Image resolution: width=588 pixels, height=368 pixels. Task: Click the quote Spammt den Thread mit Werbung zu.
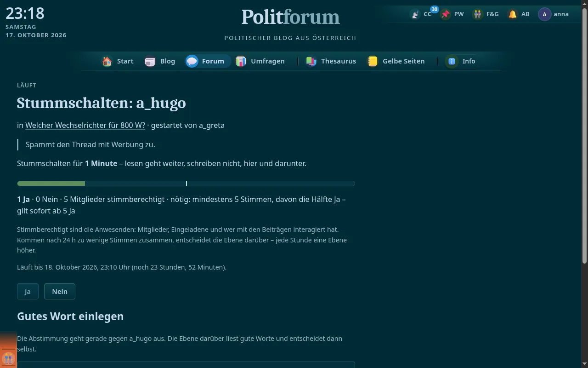tap(90, 144)
